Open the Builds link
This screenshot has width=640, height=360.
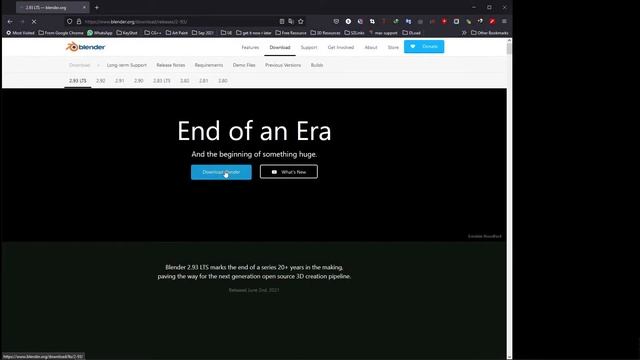pos(317,65)
